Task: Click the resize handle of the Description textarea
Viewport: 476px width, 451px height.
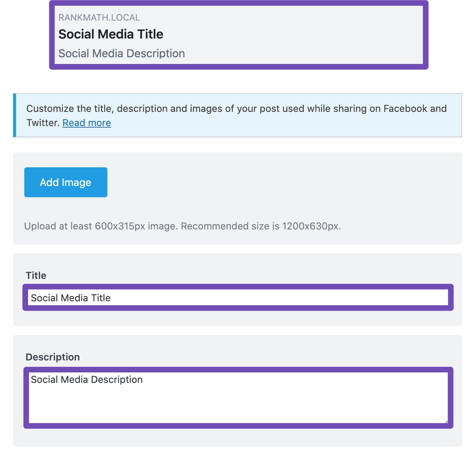Action: click(446, 422)
